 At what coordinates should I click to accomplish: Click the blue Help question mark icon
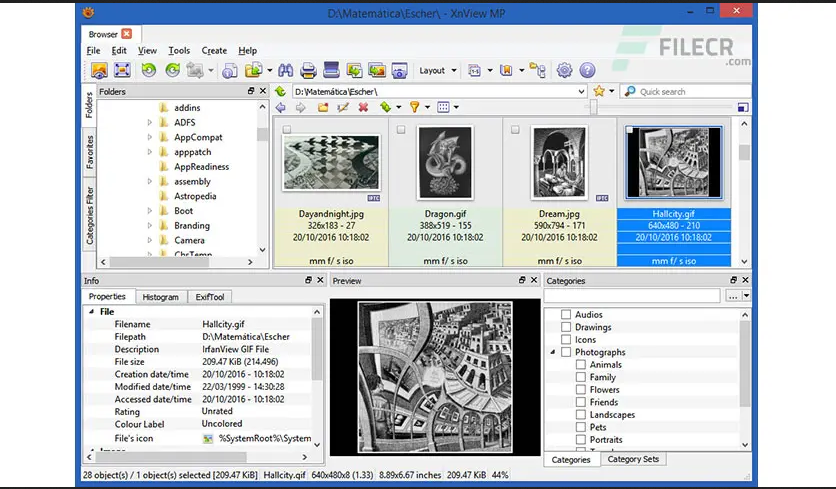(587, 71)
